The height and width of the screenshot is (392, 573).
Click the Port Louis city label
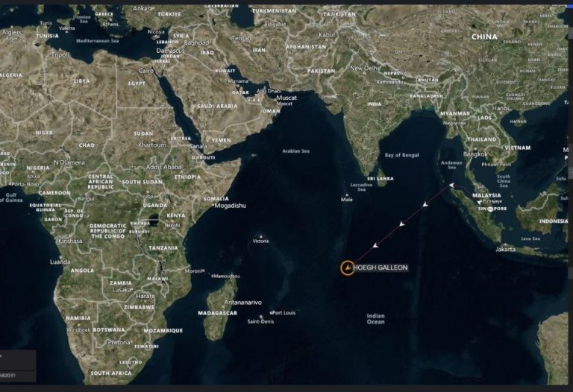pos(284,312)
